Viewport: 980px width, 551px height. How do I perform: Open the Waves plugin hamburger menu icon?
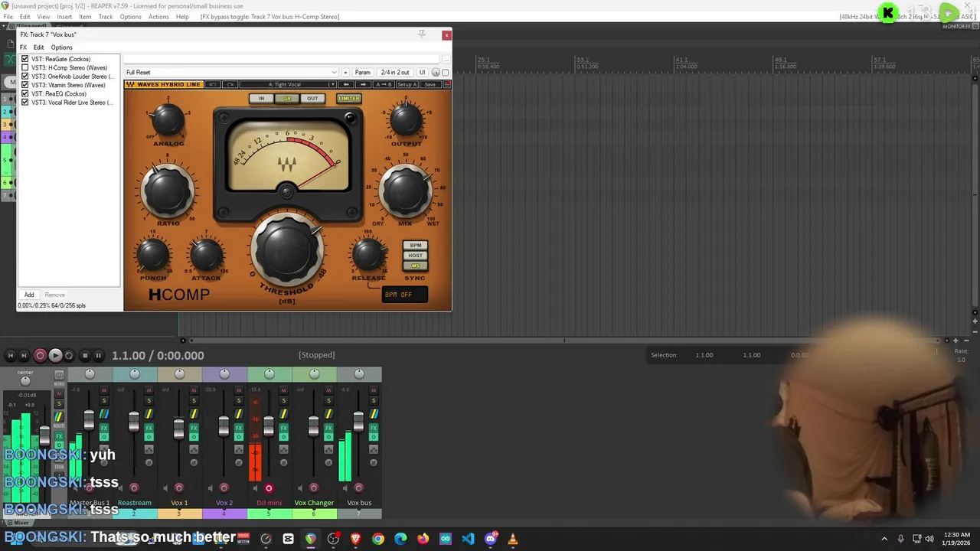tap(446, 84)
